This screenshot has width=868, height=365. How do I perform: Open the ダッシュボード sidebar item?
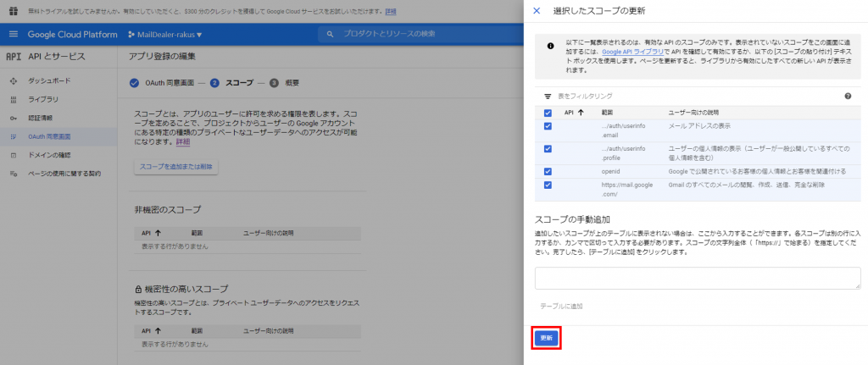(x=49, y=80)
